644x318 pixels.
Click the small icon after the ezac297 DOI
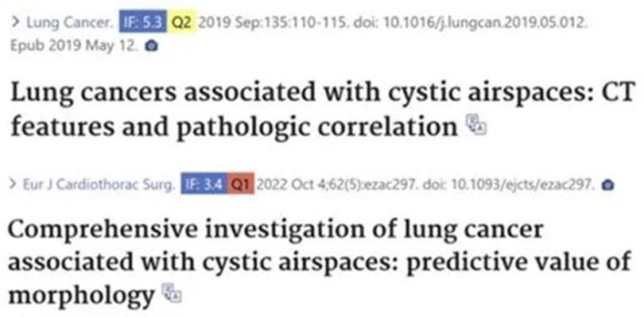pyautogui.click(x=609, y=187)
